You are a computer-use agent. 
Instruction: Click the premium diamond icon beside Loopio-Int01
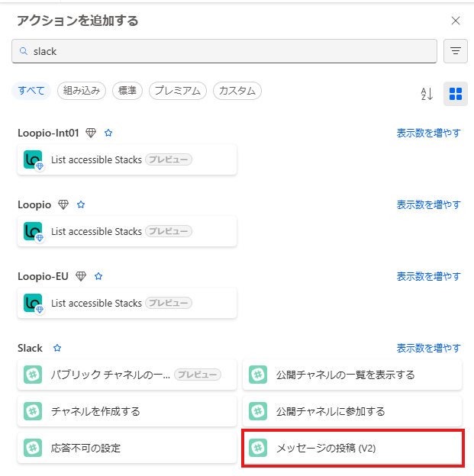pyautogui.click(x=91, y=133)
